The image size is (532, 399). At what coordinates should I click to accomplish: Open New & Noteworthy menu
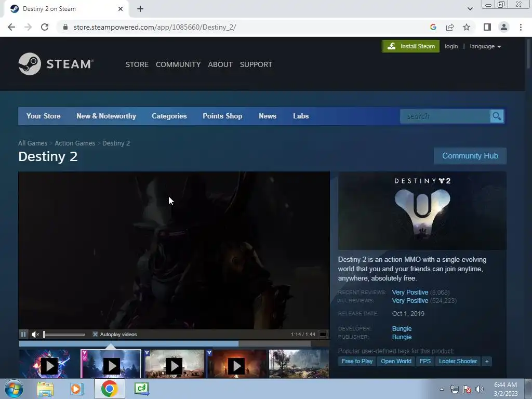pyautogui.click(x=106, y=116)
